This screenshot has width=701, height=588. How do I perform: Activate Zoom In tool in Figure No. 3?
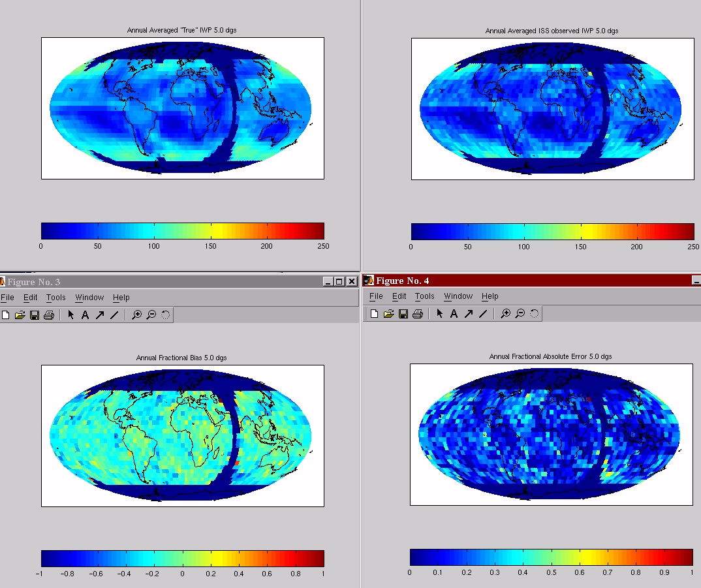137,315
